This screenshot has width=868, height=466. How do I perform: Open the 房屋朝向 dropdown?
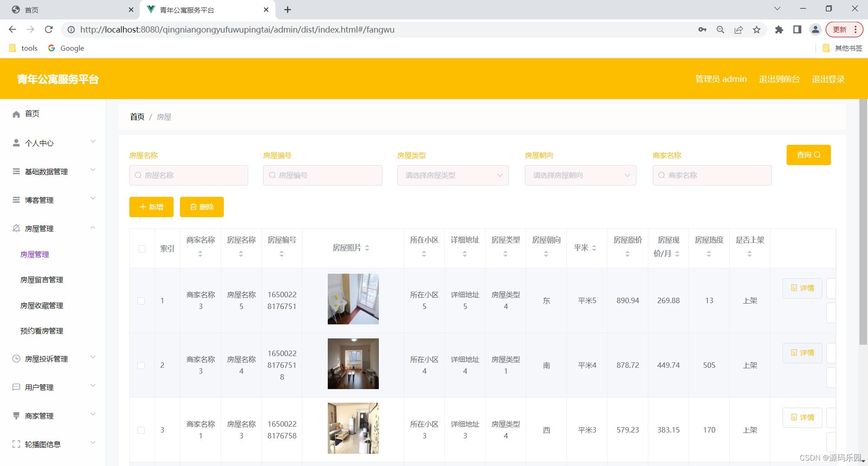pyautogui.click(x=580, y=175)
